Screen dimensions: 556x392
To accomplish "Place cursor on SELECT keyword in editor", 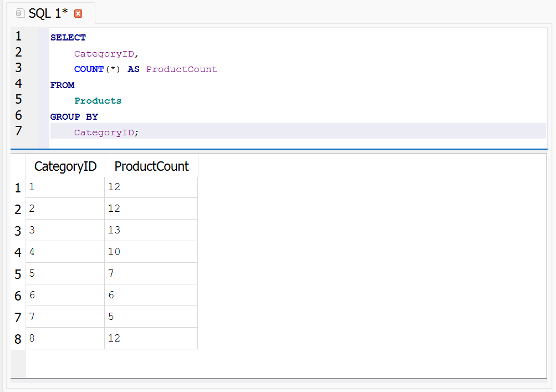I will pyautogui.click(x=68, y=38).
